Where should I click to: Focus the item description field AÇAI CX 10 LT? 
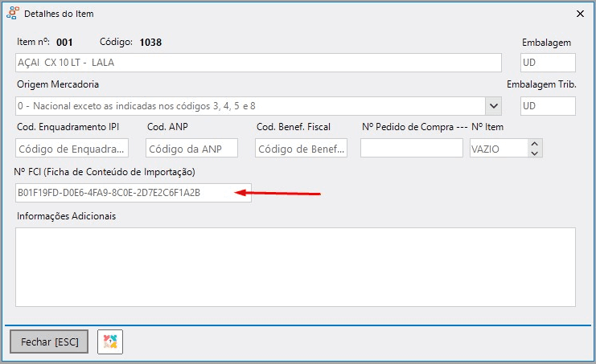pos(258,63)
